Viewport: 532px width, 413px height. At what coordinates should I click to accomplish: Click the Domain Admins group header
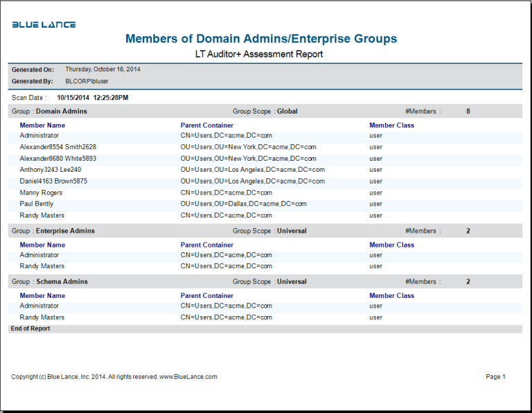click(x=61, y=111)
